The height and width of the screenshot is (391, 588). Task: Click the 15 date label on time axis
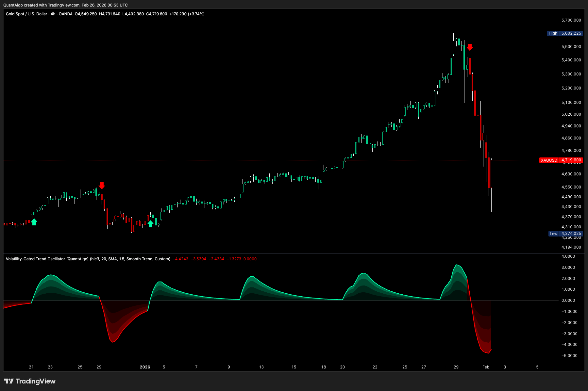tap(294, 367)
